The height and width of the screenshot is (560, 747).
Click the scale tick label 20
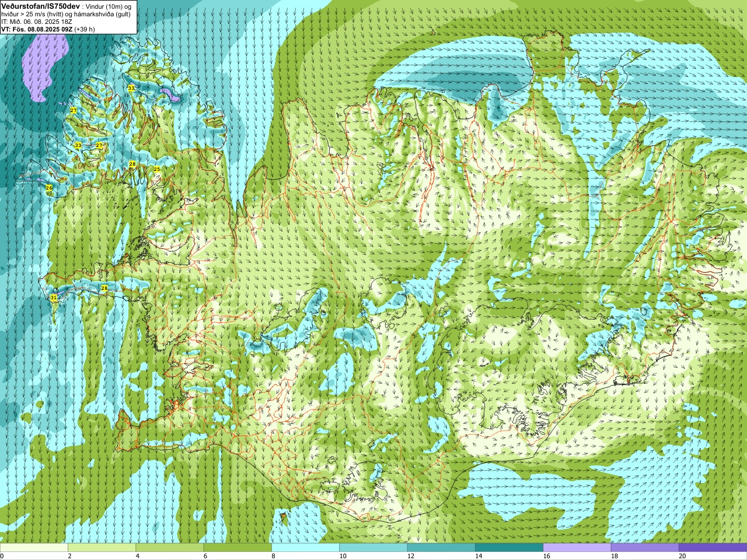682,556
